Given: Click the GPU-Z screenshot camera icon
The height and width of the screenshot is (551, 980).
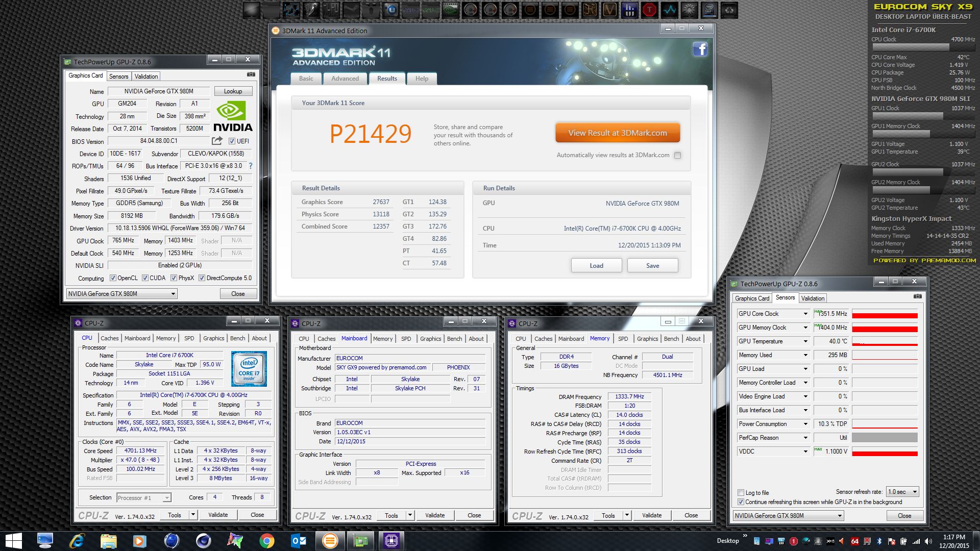Looking at the screenshot, I should coord(251,74).
